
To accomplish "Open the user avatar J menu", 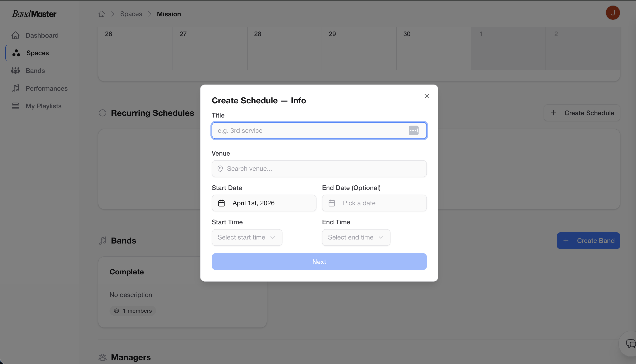I will coord(613,13).
